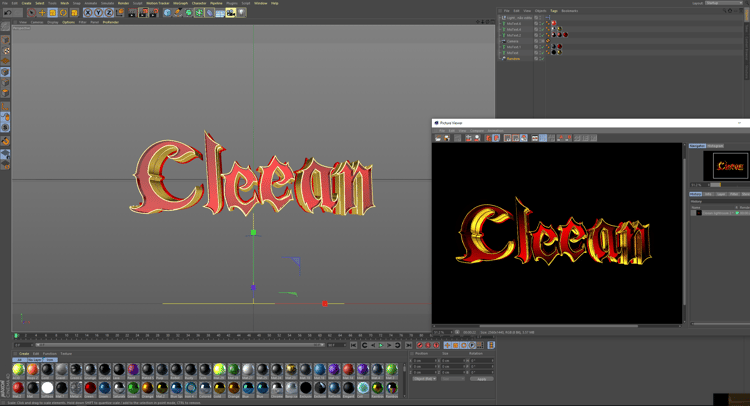Expand the MoText.2 object in hierarchy
Image resolution: width=750 pixels, height=406 pixels.
[500, 35]
